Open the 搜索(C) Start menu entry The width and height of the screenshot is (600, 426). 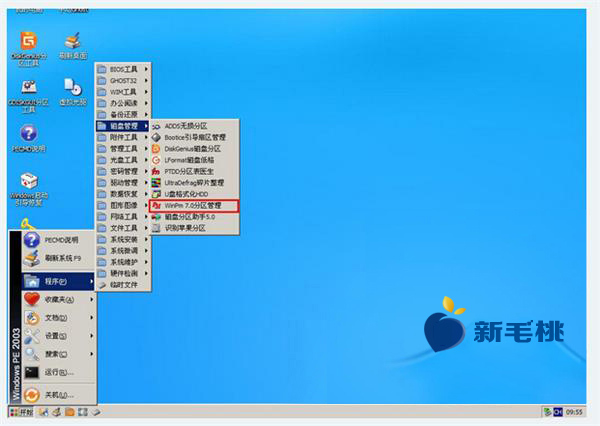point(59,354)
